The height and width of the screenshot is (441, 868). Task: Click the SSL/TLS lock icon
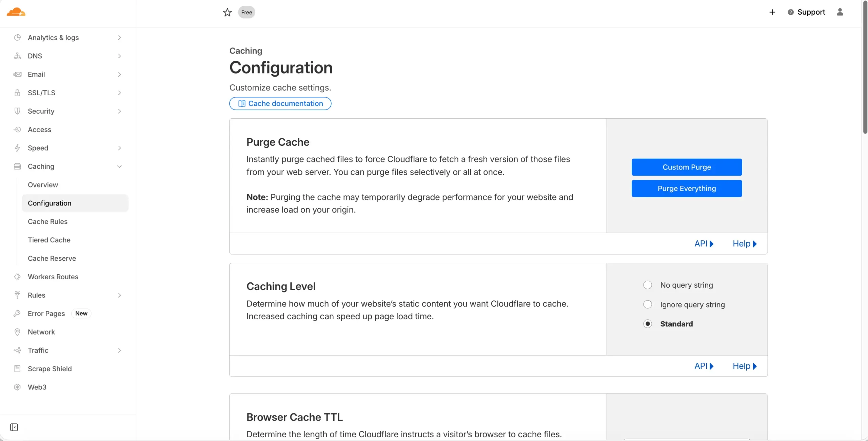pyautogui.click(x=17, y=93)
